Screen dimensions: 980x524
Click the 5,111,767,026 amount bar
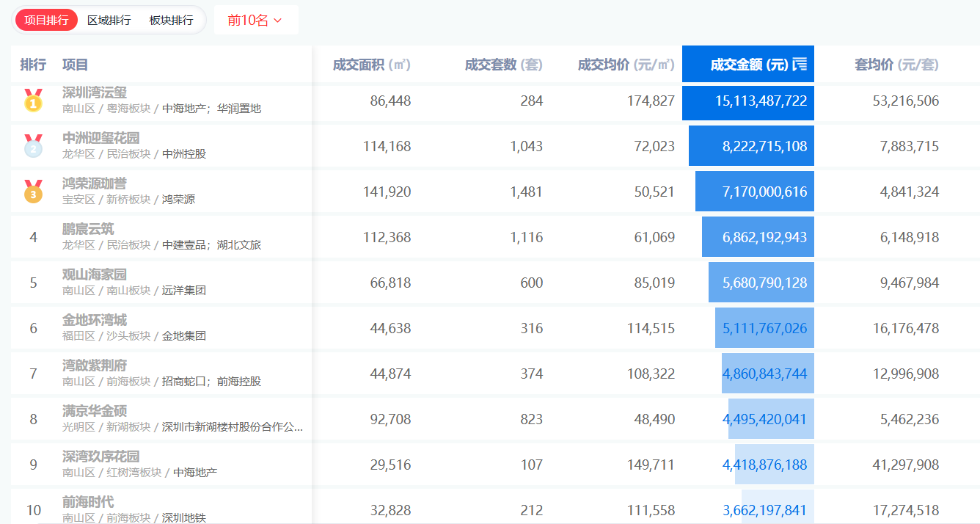tap(764, 328)
